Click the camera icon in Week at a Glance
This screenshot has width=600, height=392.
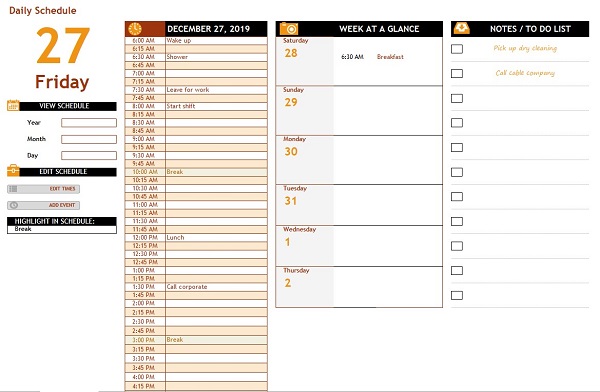289,29
